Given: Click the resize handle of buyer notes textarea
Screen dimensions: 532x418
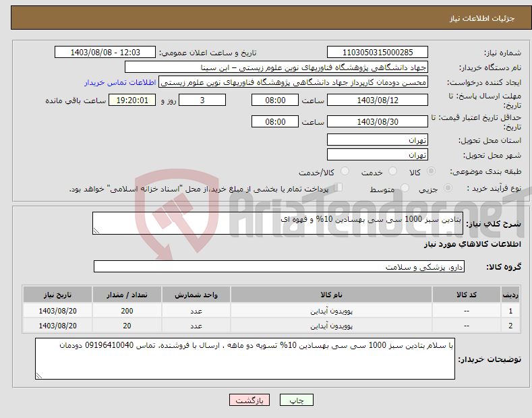Looking at the screenshot, I should point(39,376).
